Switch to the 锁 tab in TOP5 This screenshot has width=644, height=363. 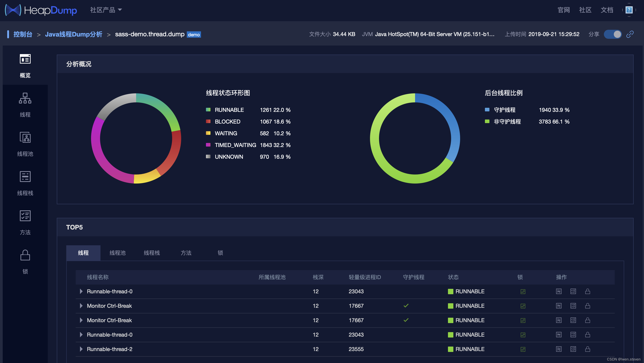click(x=220, y=253)
